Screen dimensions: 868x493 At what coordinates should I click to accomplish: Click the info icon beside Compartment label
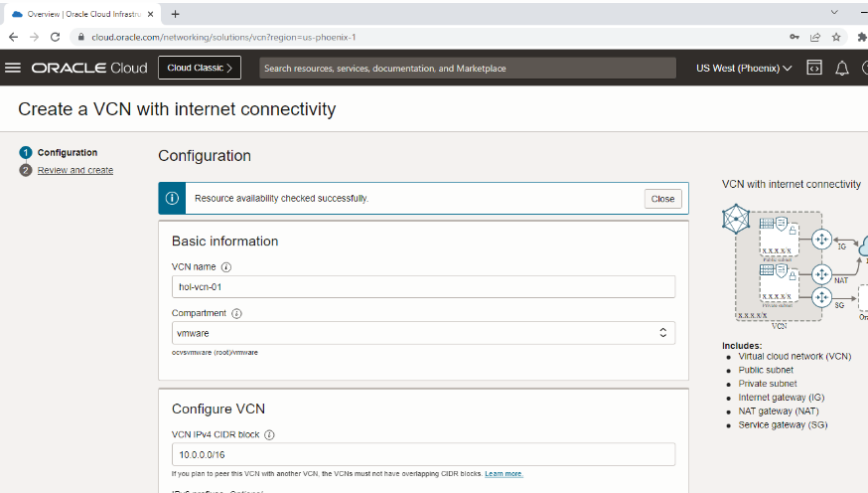tap(236, 313)
